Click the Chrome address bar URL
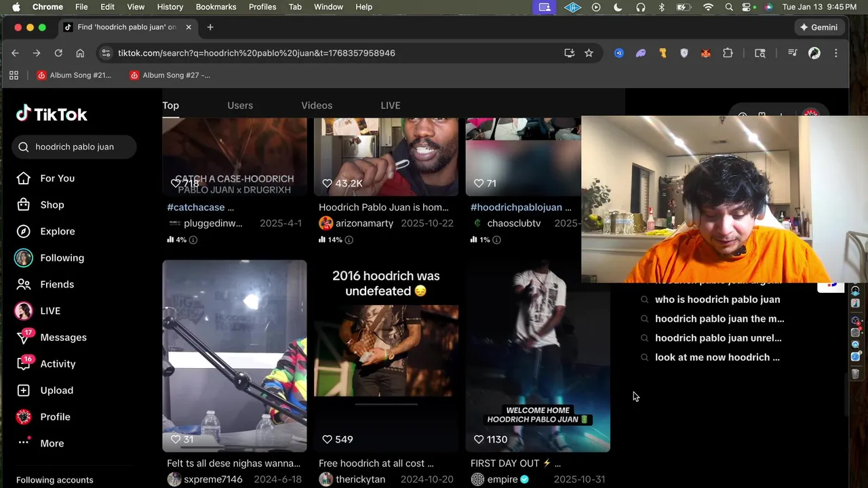This screenshot has height=488, width=868. point(256,53)
